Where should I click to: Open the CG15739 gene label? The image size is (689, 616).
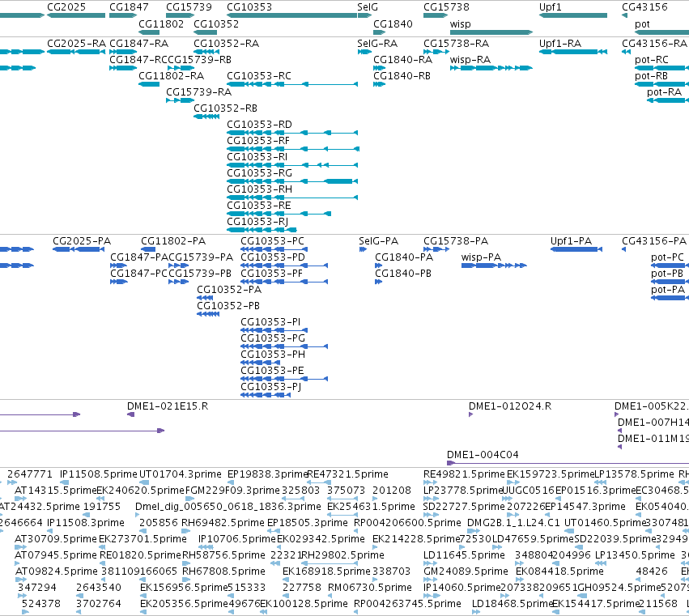(x=189, y=7)
